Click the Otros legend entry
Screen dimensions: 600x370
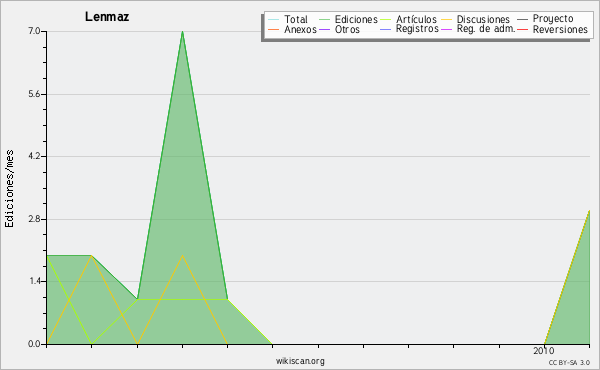click(347, 29)
